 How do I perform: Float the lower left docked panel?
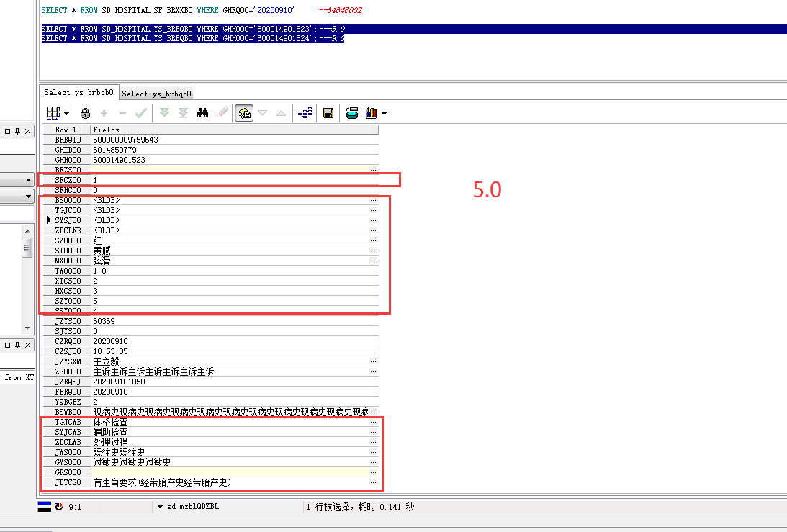click(7, 346)
